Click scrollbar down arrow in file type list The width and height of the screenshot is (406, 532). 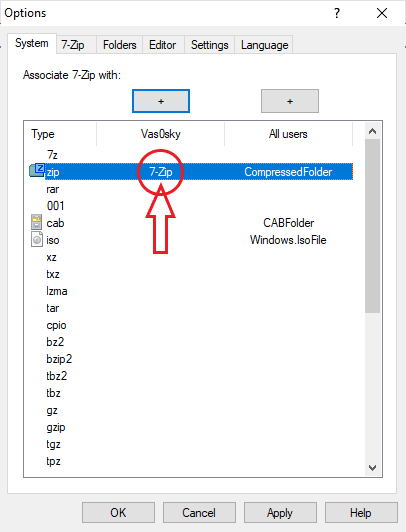coord(372,468)
